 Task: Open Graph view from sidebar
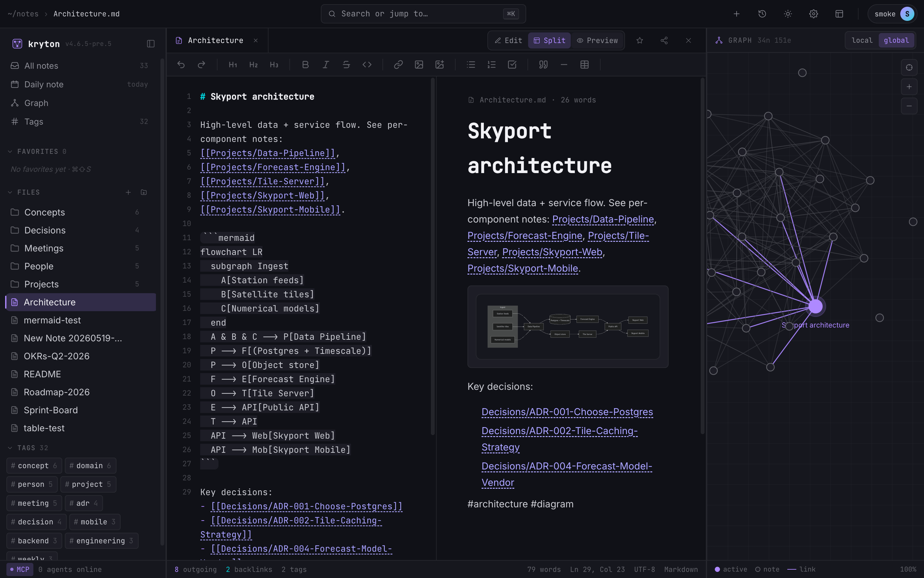click(81, 103)
